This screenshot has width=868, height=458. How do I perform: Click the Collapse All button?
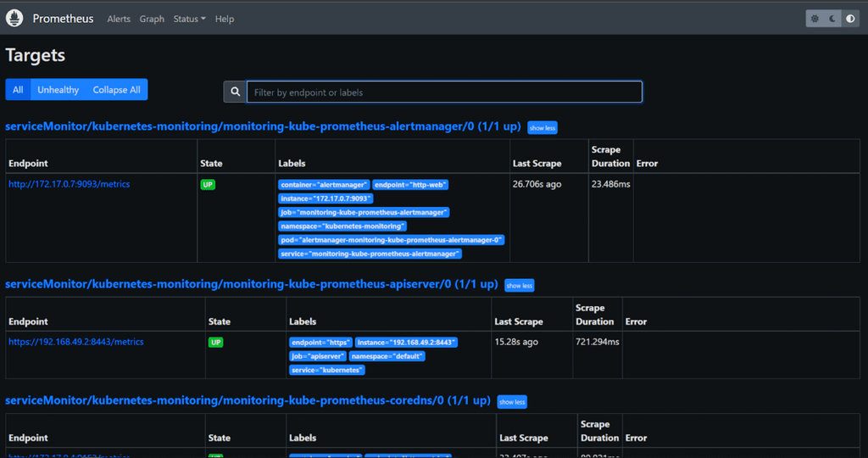tap(116, 90)
